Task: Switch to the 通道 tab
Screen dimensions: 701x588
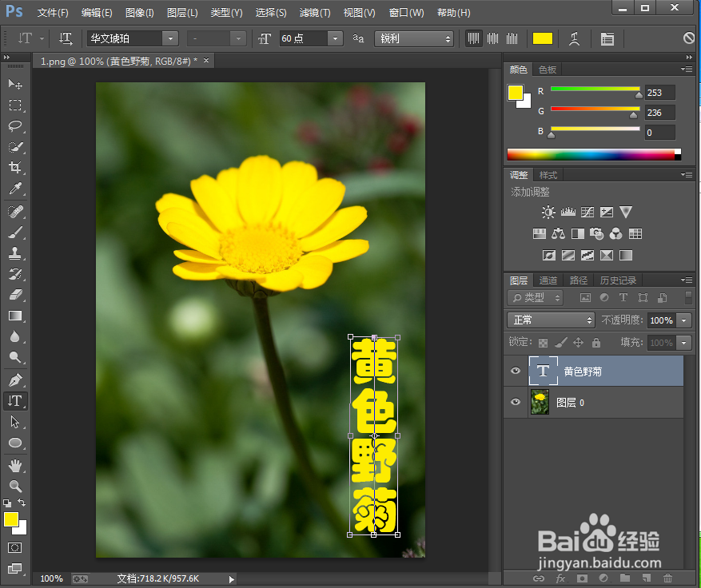Action: [548, 280]
